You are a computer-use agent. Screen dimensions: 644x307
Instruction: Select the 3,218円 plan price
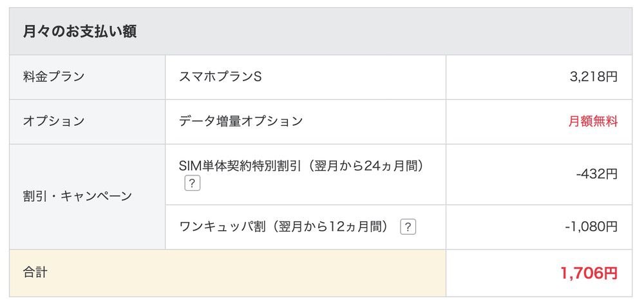(593, 77)
